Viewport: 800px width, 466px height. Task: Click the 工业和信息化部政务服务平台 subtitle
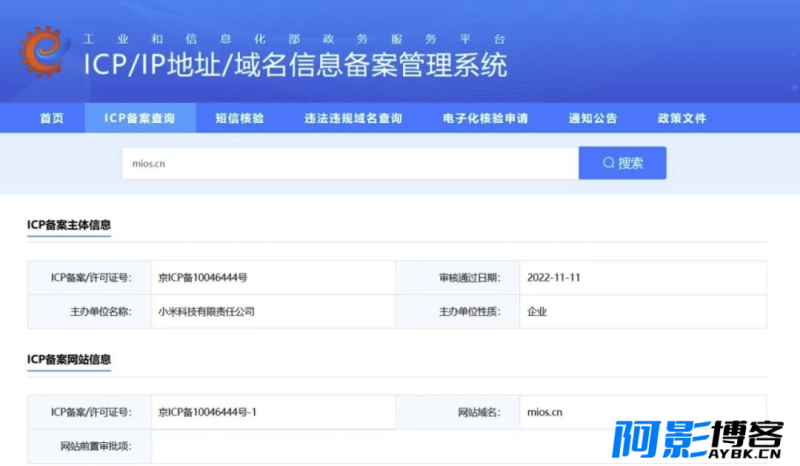[x=294, y=39]
